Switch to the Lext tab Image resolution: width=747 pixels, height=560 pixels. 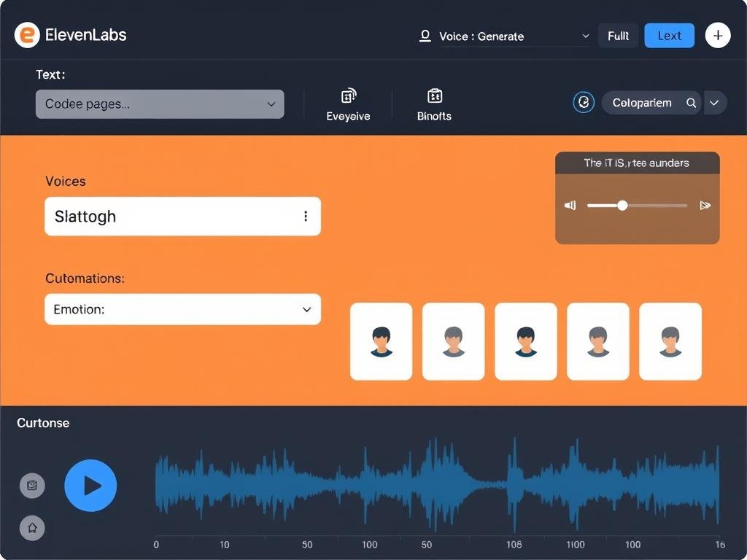[x=669, y=35]
